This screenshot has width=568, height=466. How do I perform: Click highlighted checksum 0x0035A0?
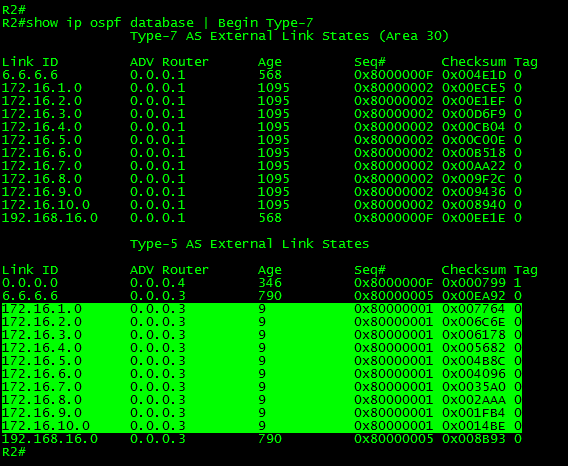point(473,387)
